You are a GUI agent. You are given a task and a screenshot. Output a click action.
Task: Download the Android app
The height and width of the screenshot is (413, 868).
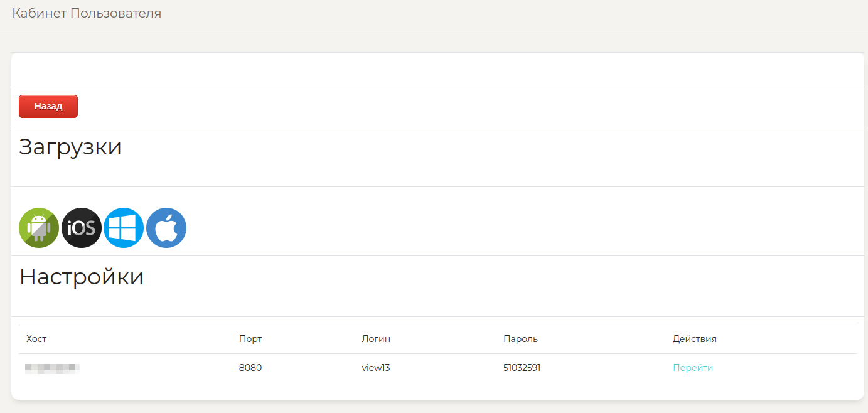pyautogui.click(x=39, y=228)
